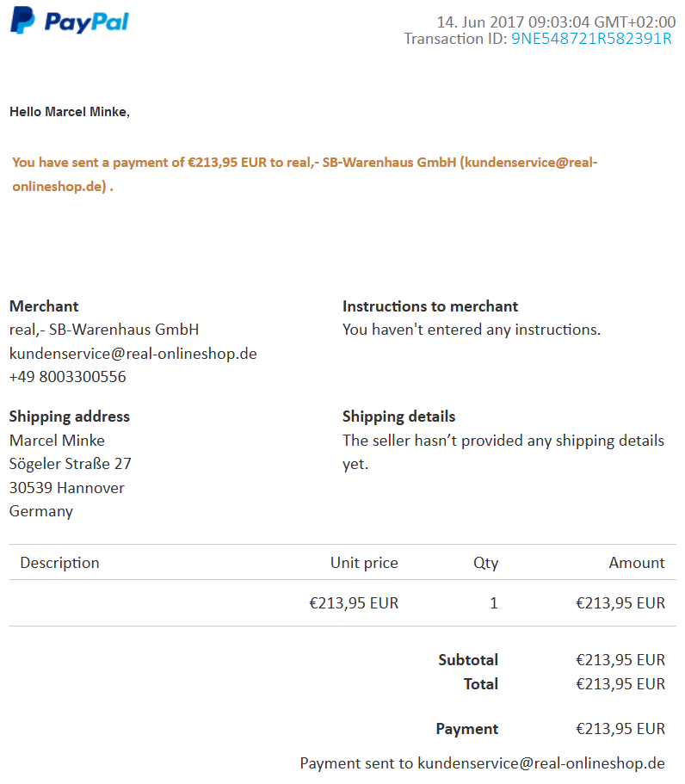Click the Amount column header

click(637, 563)
